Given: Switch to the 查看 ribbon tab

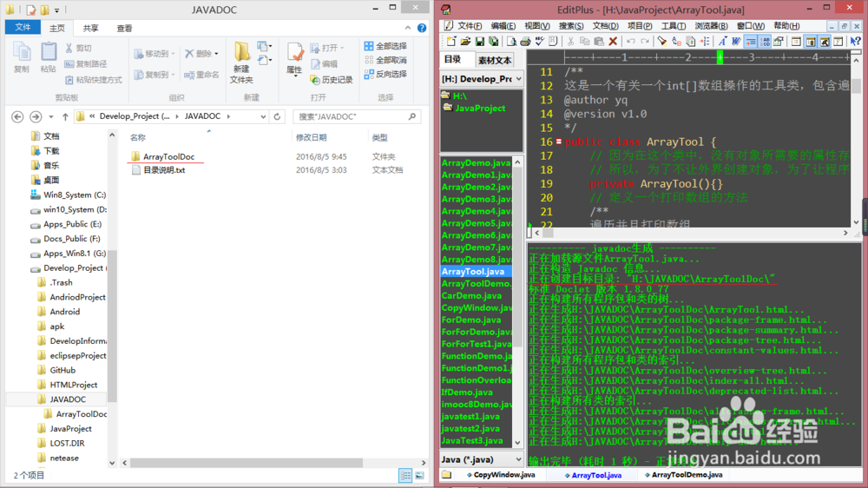Looking at the screenshot, I should 124,29.
